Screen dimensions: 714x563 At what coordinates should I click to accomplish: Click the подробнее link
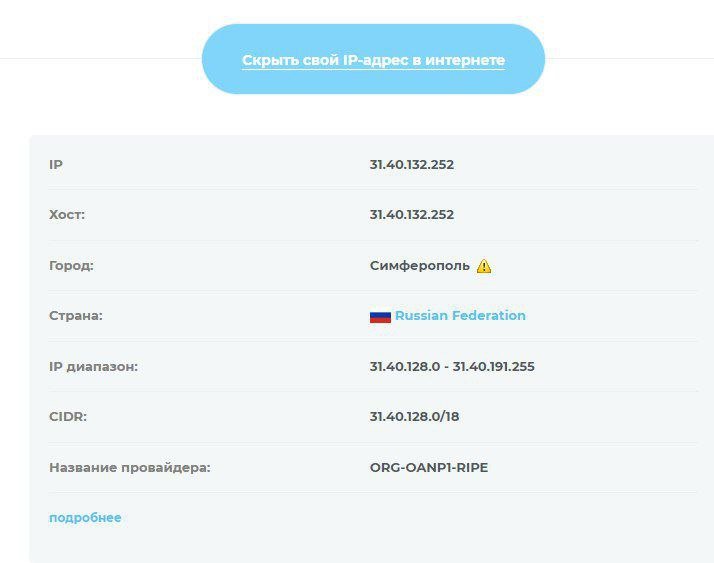85,518
